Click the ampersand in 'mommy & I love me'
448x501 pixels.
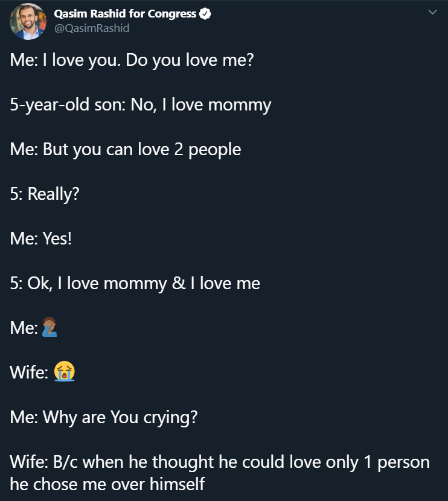[179, 283]
